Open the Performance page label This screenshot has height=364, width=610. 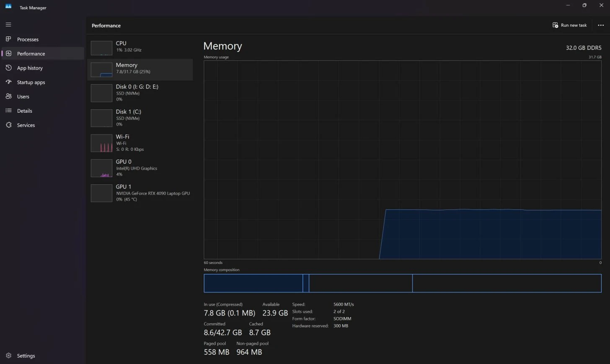point(31,54)
